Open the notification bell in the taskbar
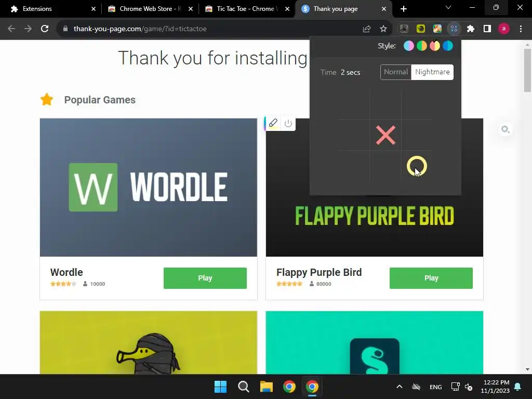 [517, 387]
